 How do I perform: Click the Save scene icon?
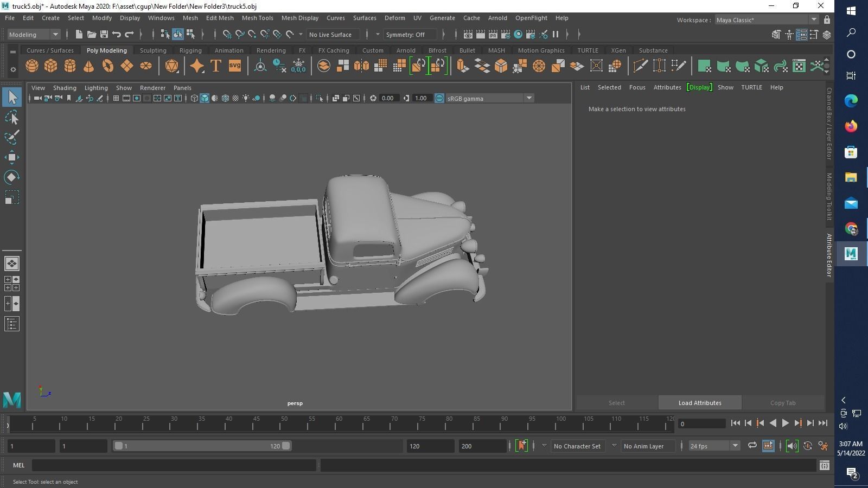[x=104, y=35]
